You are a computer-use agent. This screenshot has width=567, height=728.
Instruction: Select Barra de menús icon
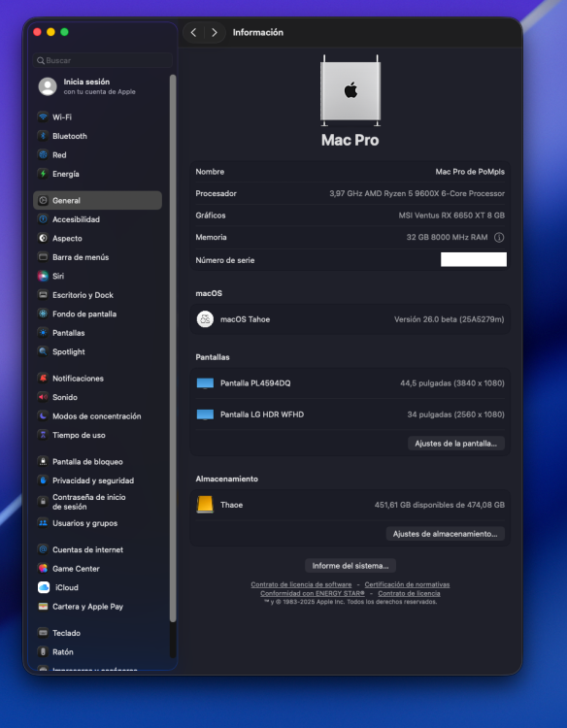pos(43,257)
